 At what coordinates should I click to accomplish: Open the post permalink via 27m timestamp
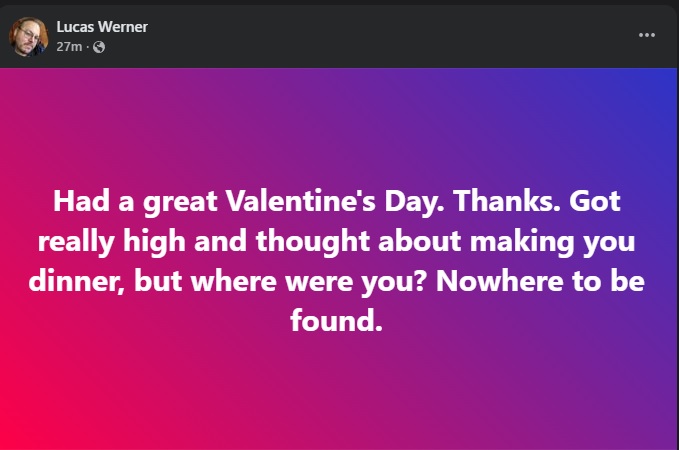pyautogui.click(x=69, y=47)
